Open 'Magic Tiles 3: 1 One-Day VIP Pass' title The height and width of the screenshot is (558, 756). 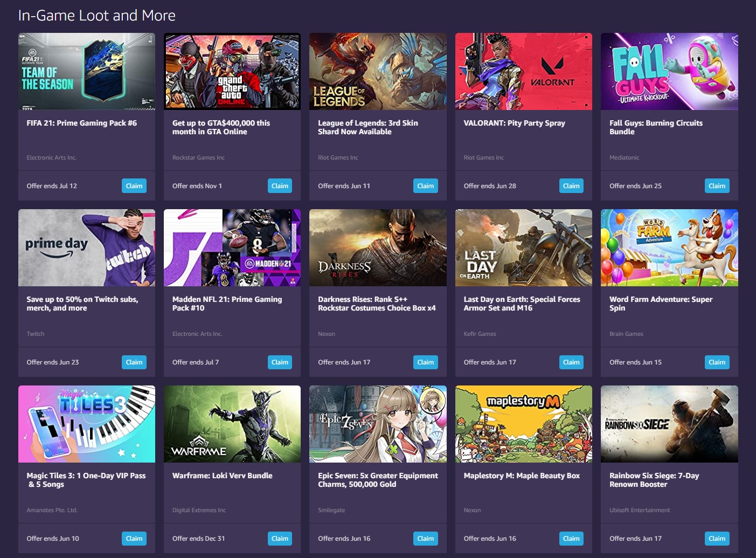point(86,480)
